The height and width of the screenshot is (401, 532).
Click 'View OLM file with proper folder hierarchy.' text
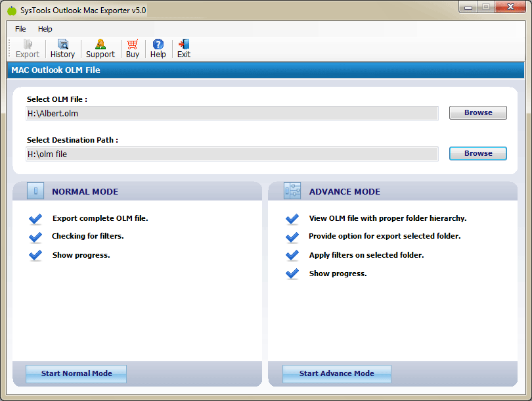[388, 218]
